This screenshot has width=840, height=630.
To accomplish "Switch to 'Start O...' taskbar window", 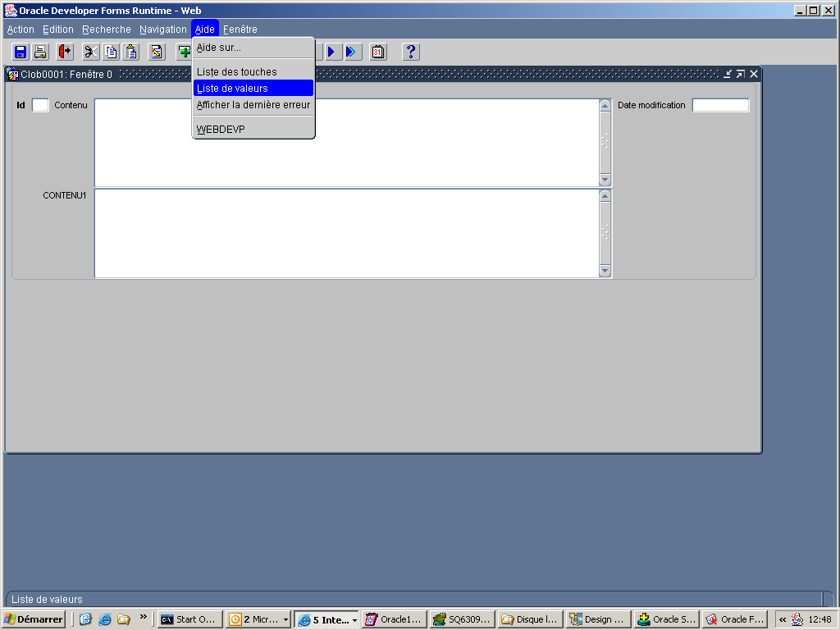I will 190,619.
